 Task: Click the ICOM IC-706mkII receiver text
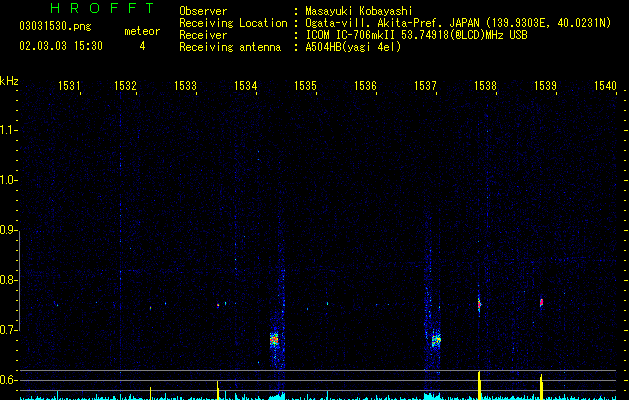click(x=416, y=35)
